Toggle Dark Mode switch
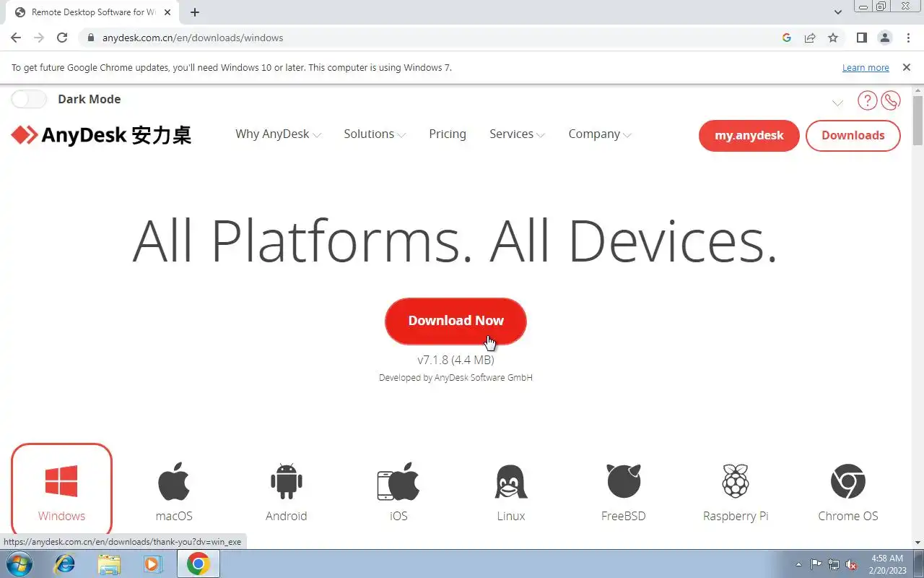 pyautogui.click(x=29, y=99)
